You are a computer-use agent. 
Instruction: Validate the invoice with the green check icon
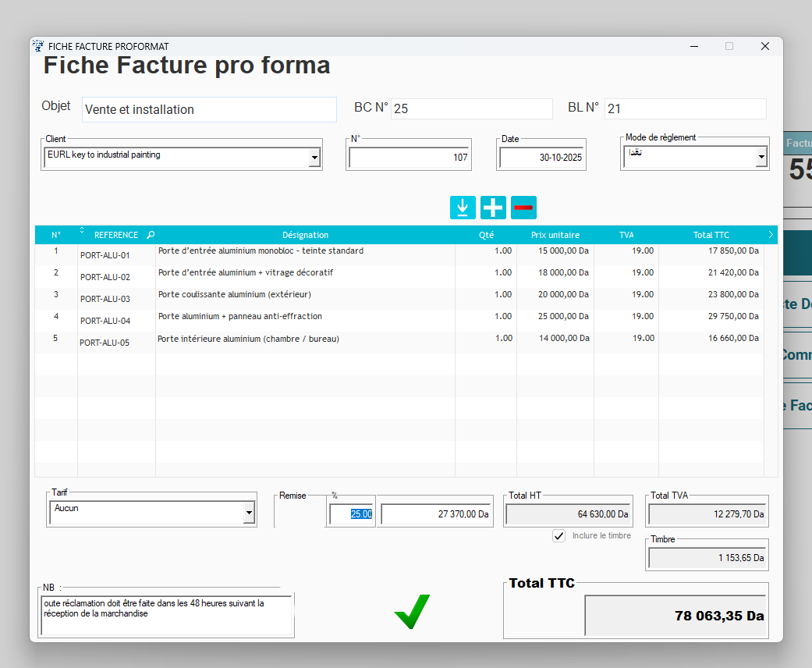(x=412, y=612)
